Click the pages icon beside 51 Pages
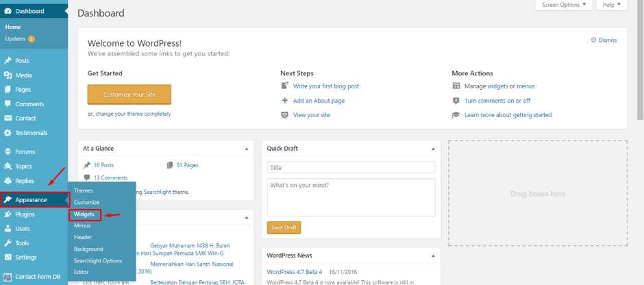This screenshot has width=644, height=285. [170, 165]
